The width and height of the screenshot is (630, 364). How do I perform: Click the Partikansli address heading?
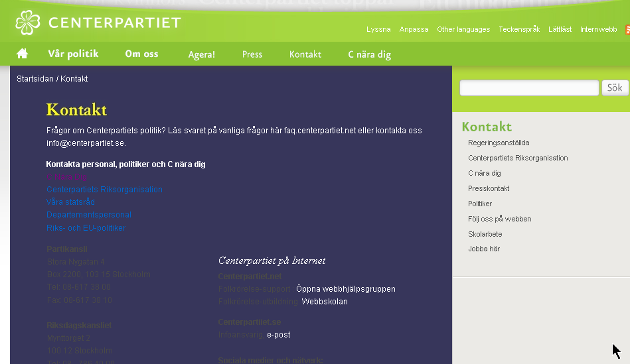(66, 249)
